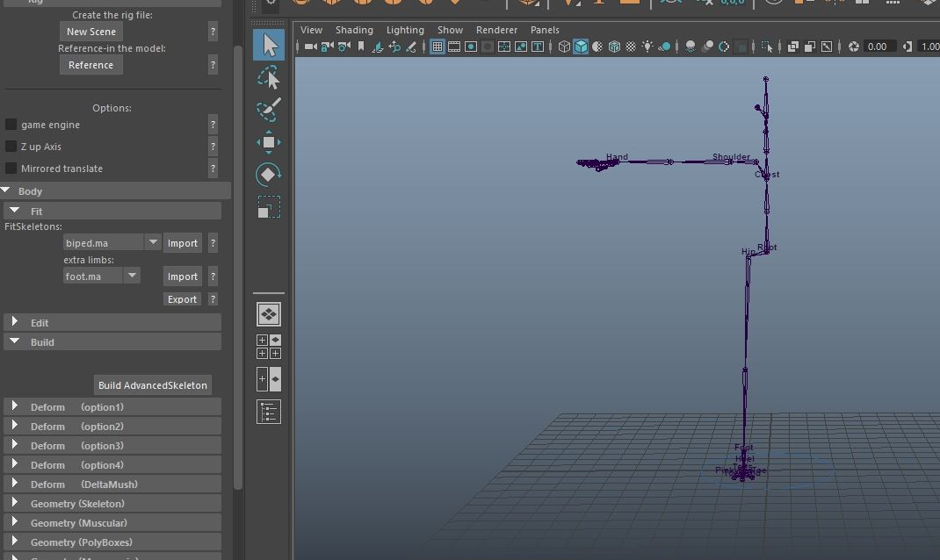Collapse the Body section

coord(6,190)
